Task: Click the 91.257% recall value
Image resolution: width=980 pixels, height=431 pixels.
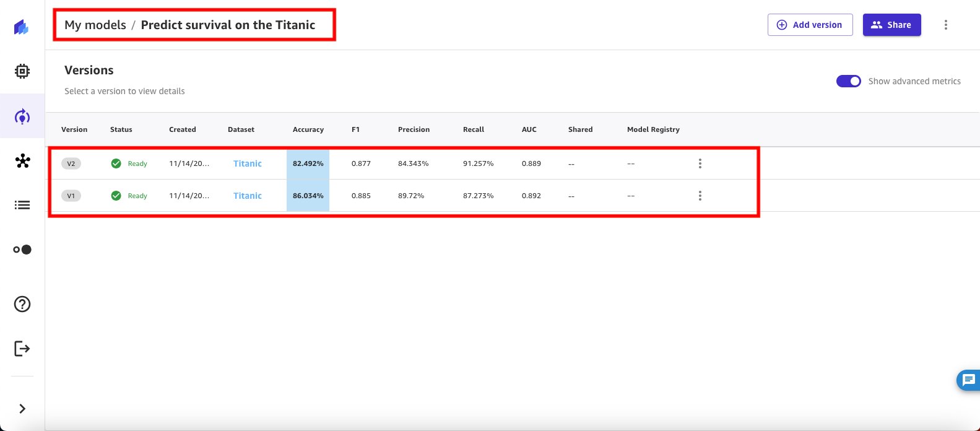Action: pyautogui.click(x=478, y=163)
